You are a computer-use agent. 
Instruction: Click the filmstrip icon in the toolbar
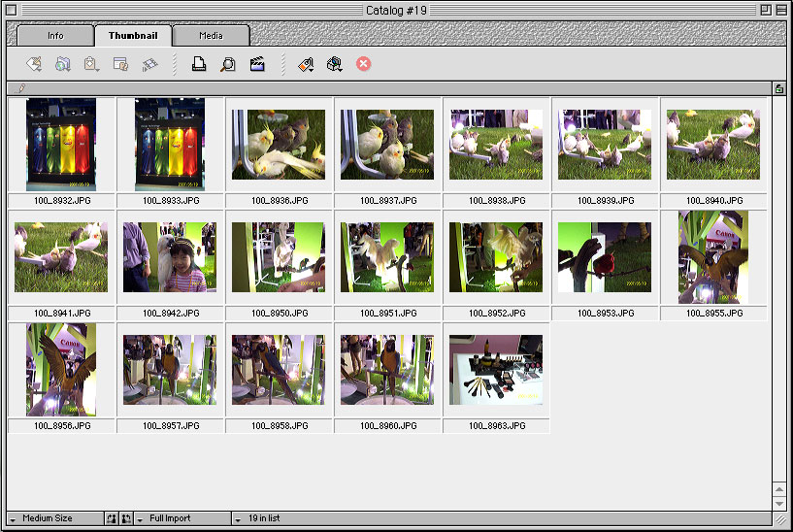tap(149, 64)
